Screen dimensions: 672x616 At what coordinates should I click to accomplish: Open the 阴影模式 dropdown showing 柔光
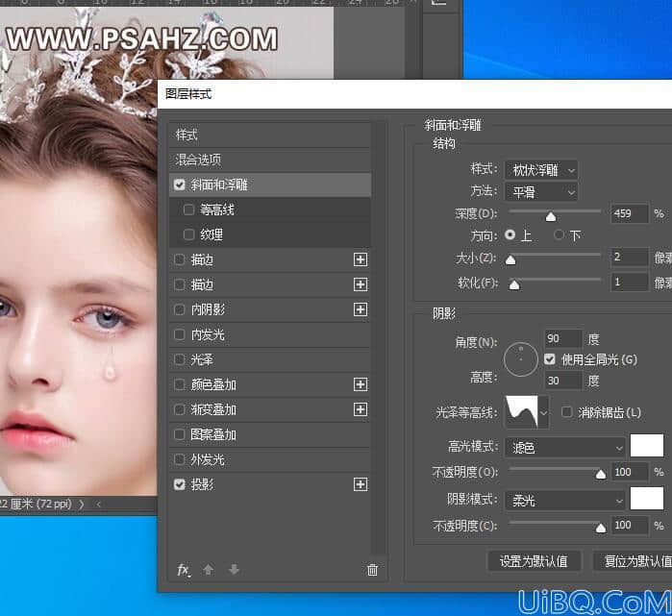click(x=565, y=501)
